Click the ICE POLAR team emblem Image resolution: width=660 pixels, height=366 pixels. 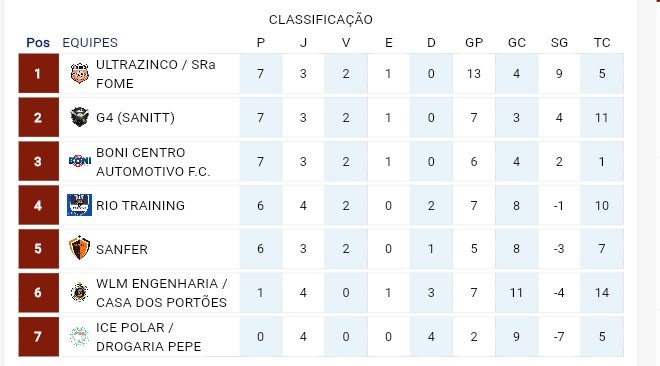(x=79, y=336)
